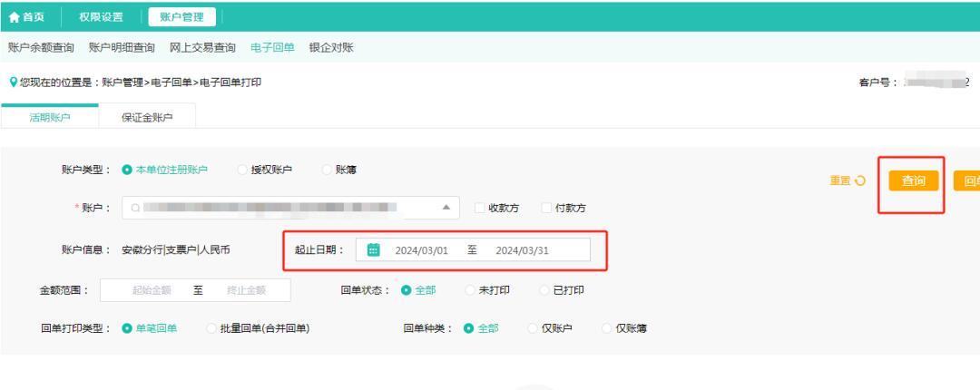
Task: Click the 查询 button
Action: (x=914, y=180)
